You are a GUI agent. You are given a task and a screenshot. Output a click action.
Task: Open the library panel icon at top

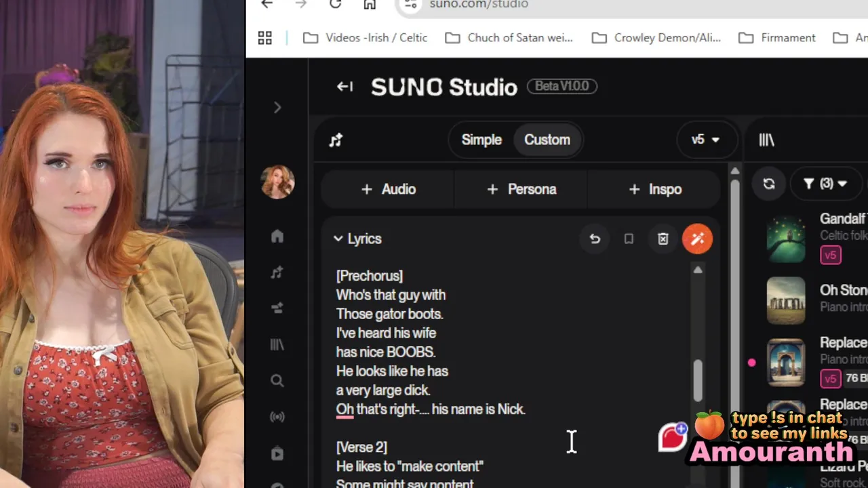click(766, 140)
